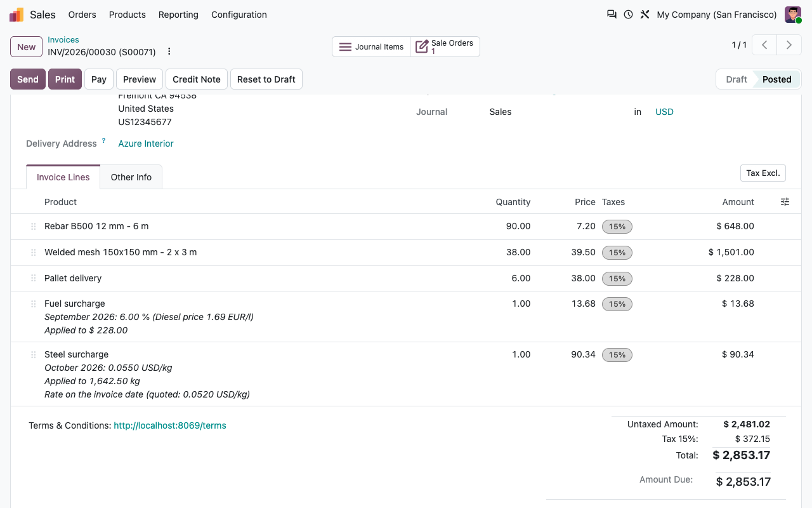The width and height of the screenshot is (812, 508).
Task: Click the Send button
Action: pyautogui.click(x=28, y=79)
